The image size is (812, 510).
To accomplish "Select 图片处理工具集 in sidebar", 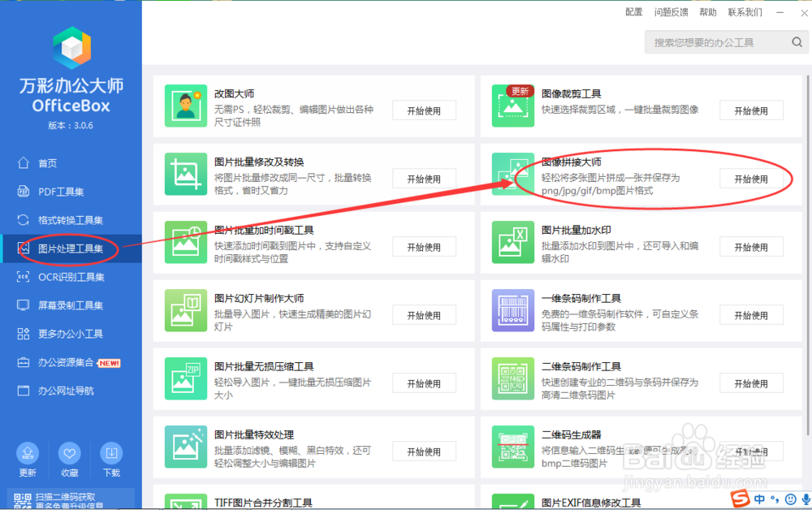I will (71, 249).
